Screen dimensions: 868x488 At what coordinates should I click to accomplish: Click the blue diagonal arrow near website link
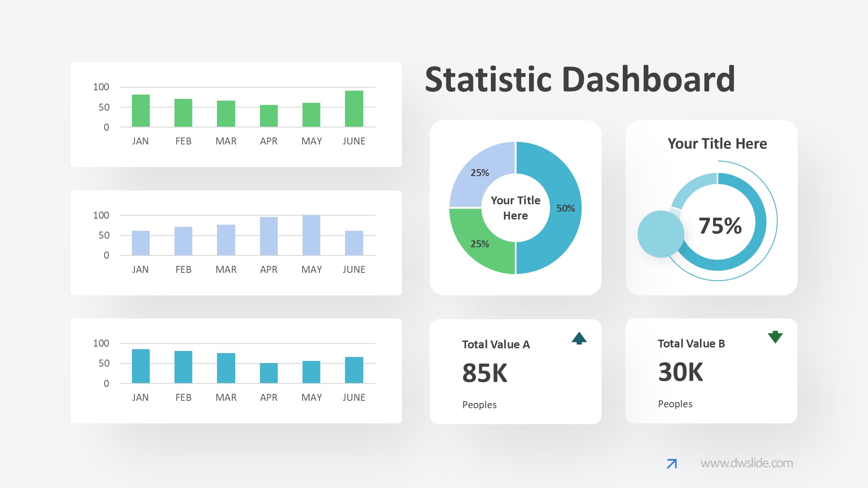[671, 464]
